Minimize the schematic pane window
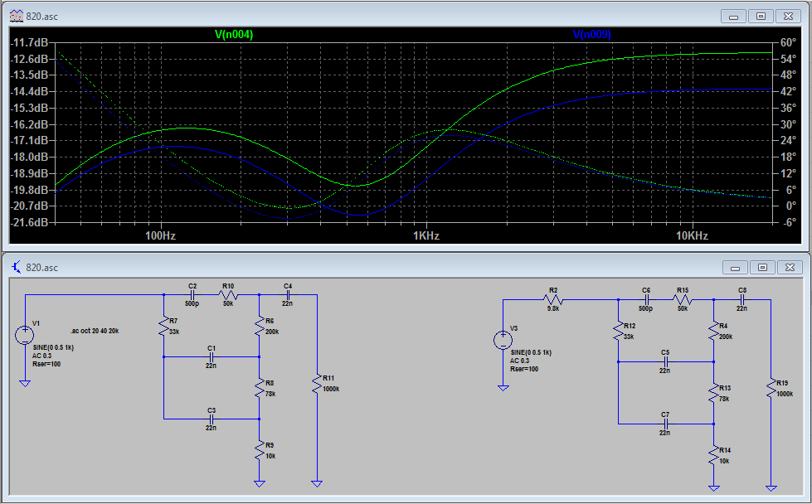The height and width of the screenshot is (504, 812). [x=735, y=267]
